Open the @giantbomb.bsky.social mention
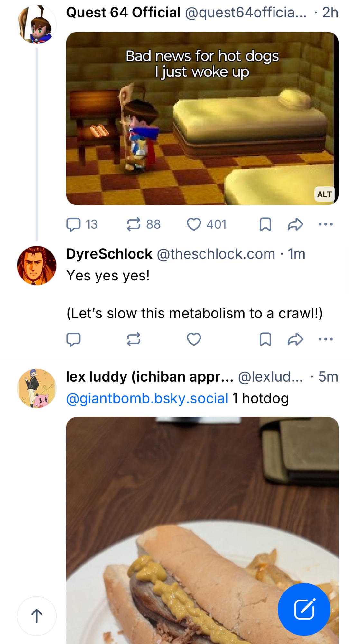Screen dimensions: 353x644 coord(147,398)
